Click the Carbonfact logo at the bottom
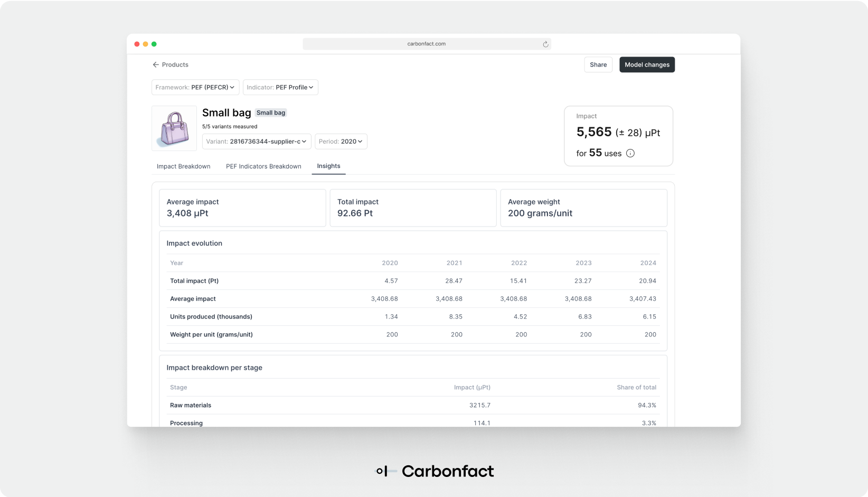This screenshot has height=497, width=868. tap(434, 471)
